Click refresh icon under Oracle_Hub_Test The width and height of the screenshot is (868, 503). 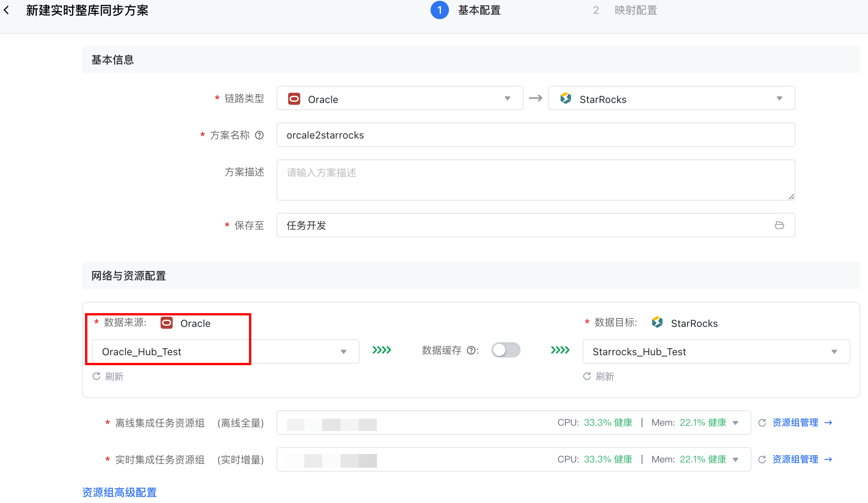tap(96, 376)
